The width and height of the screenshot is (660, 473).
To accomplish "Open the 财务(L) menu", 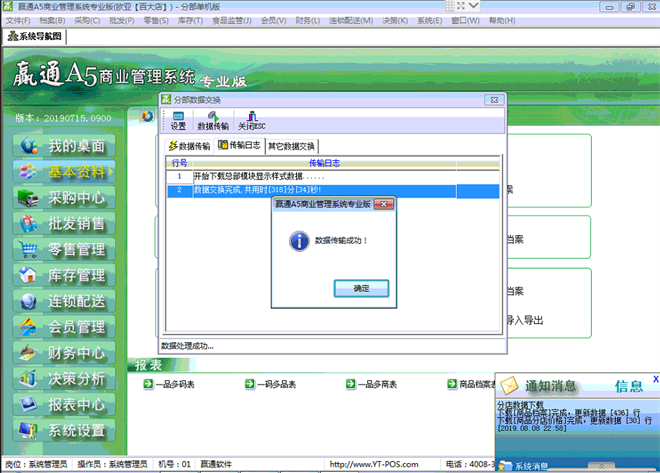I will [308, 21].
